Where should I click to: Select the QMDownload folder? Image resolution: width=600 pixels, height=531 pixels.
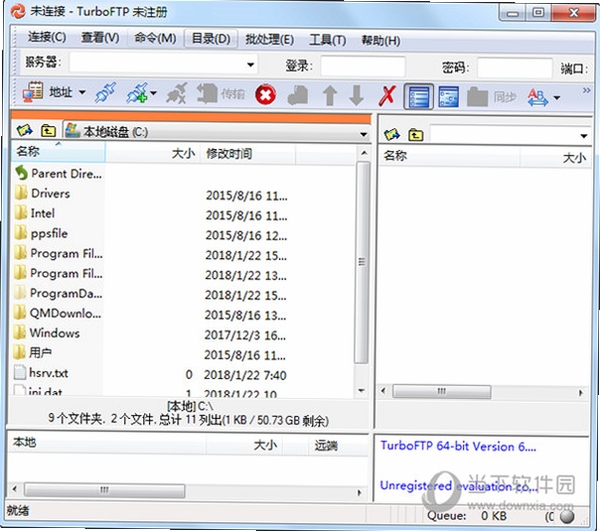tap(58, 313)
